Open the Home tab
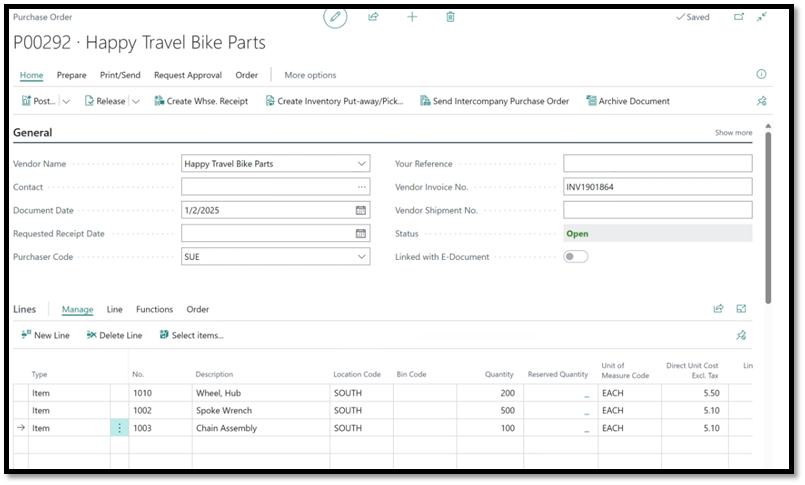The width and height of the screenshot is (805, 485). [31, 75]
